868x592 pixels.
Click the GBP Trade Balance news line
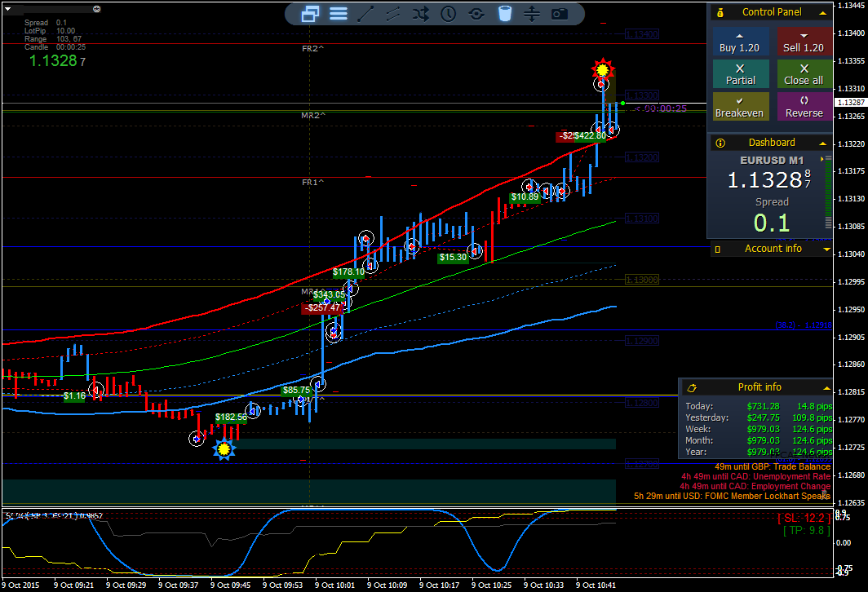(x=773, y=467)
